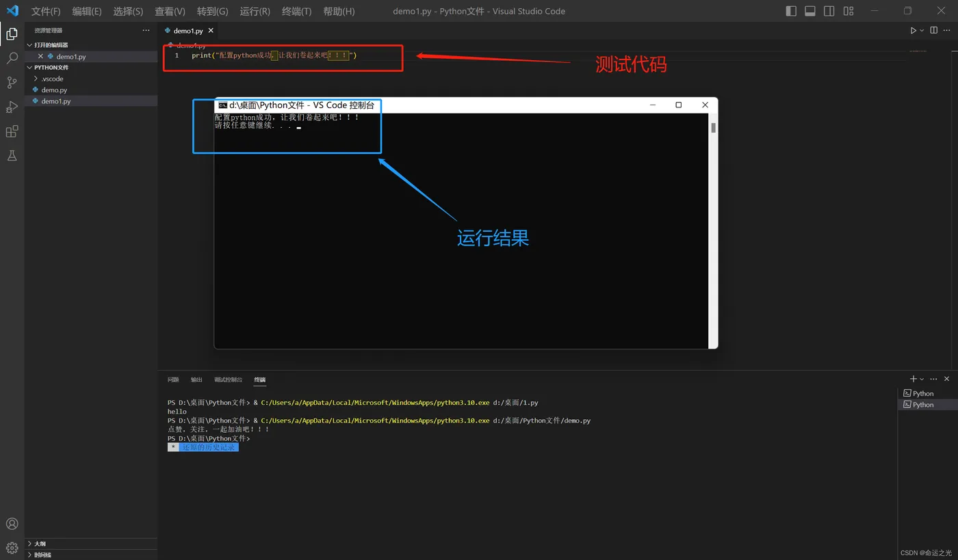
Task: Close the demo1.py editor tab
Action: tap(211, 31)
